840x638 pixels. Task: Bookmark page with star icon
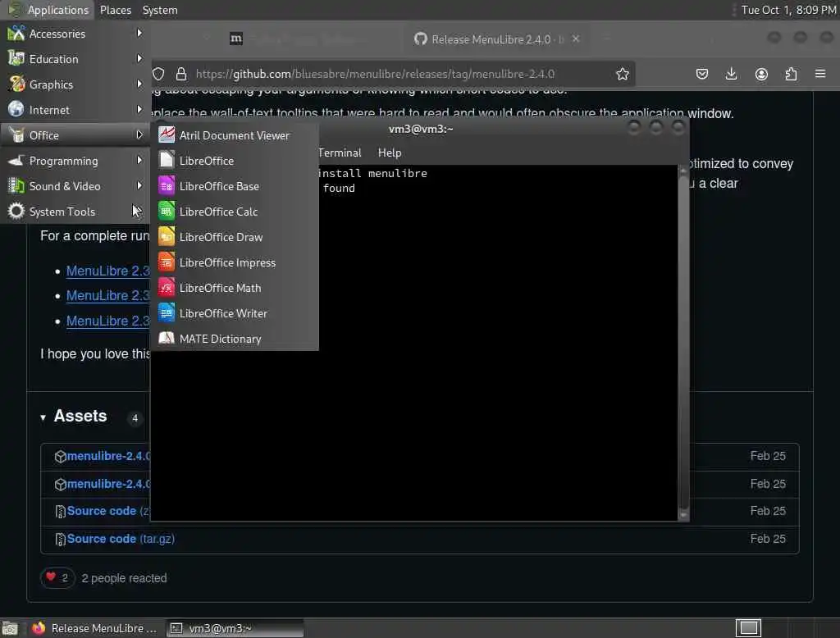622,74
